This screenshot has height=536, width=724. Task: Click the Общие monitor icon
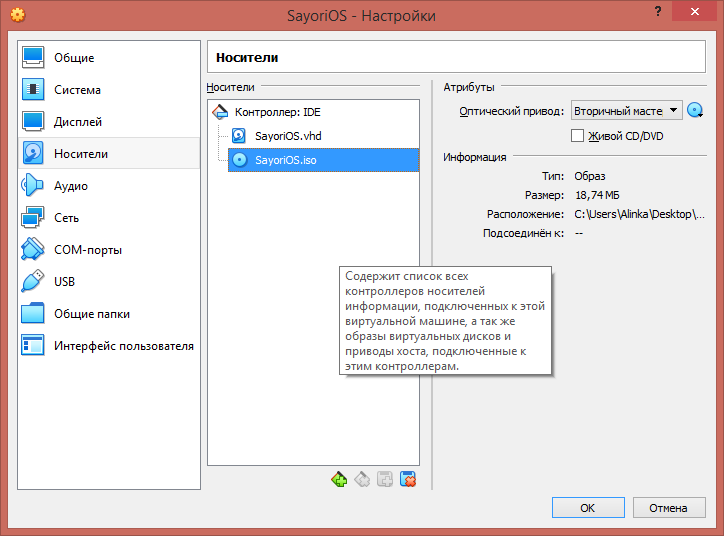tap(33, 58)
